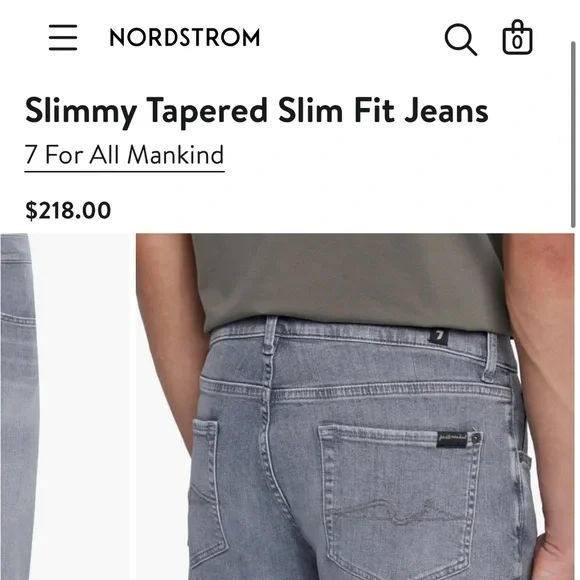Click the belt loop on the jeans photo
Image resolution: width=580 pixels, height=580 pixels.
point(270,336)
